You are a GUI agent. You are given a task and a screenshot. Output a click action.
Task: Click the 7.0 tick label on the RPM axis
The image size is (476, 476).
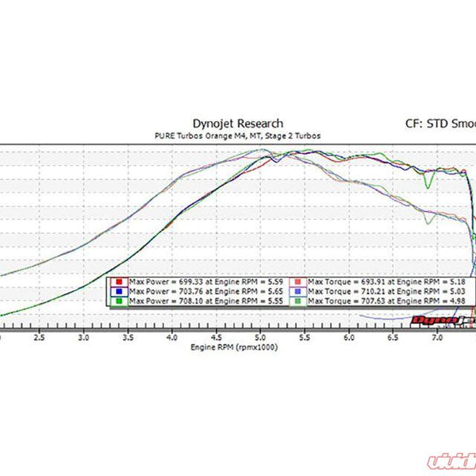(x=437, y=338)
